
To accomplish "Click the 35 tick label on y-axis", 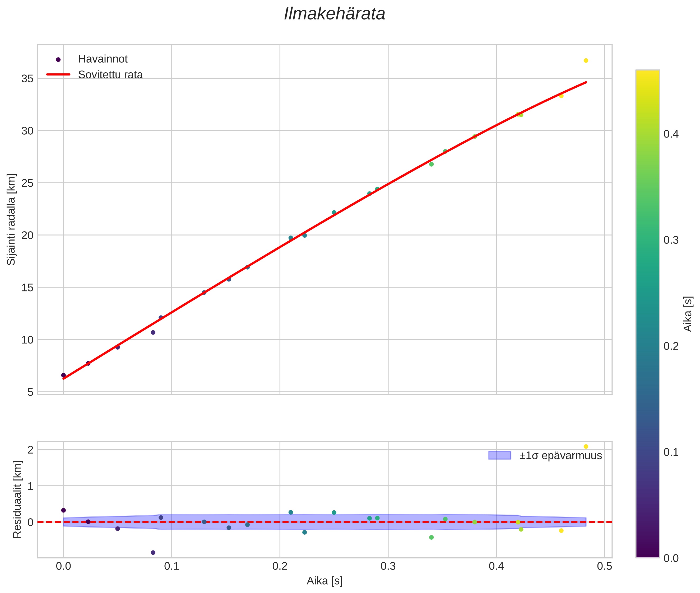I will pyautogui.click(x=27, y=79).
